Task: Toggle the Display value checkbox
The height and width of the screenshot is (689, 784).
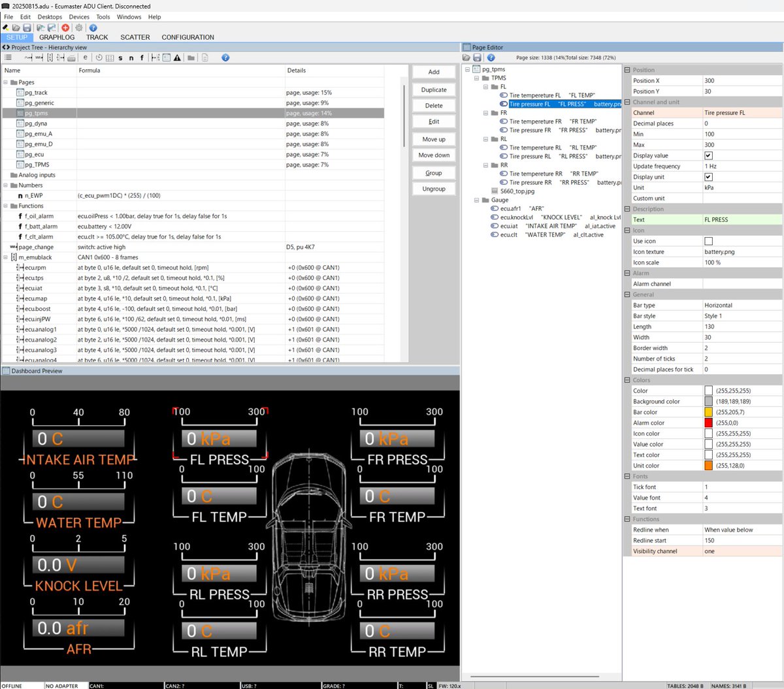Action: [x=708, y=155]
